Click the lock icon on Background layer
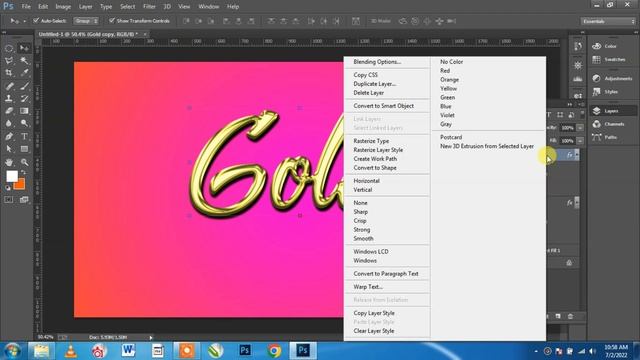This screenshot has height=360, width=640. point(569,263)
